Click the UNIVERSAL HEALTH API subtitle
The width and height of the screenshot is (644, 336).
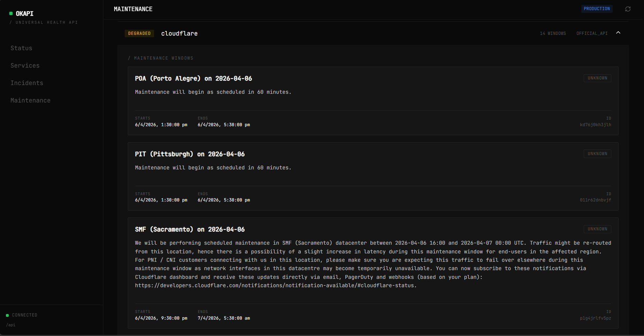pyautogui.click(x=47, y=22)
